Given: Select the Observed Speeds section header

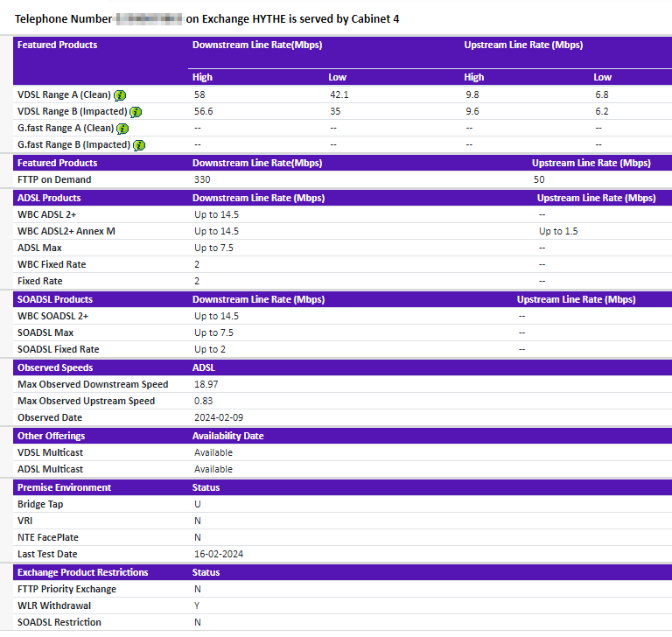Looking at the screenshot, I should pos(55,367).
